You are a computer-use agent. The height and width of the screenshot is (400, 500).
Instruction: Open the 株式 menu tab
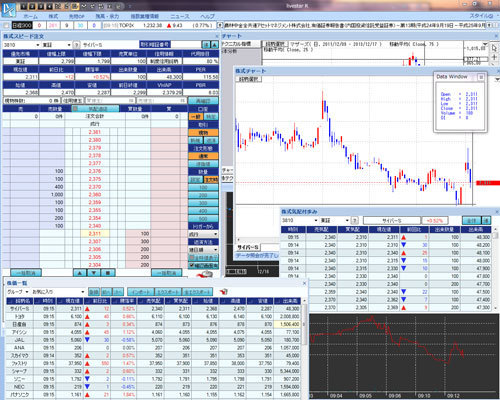53,16
